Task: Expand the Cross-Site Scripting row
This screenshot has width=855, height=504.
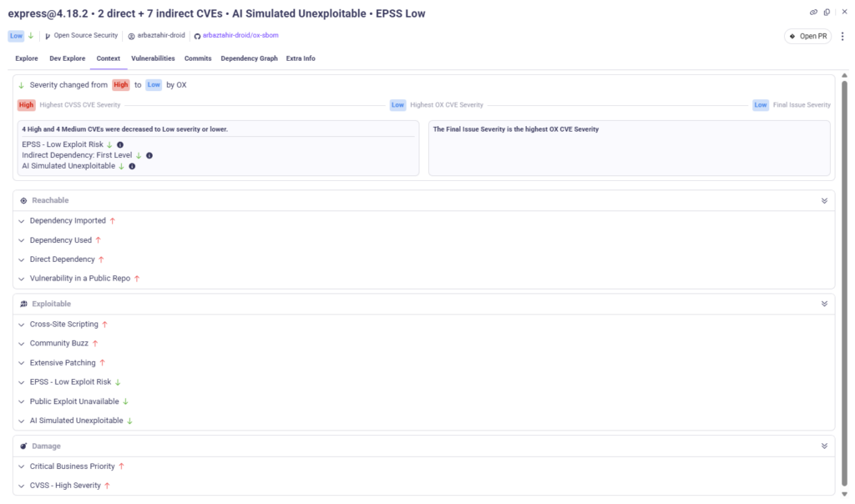Action: pyautogui.click(x=21, y=325)
